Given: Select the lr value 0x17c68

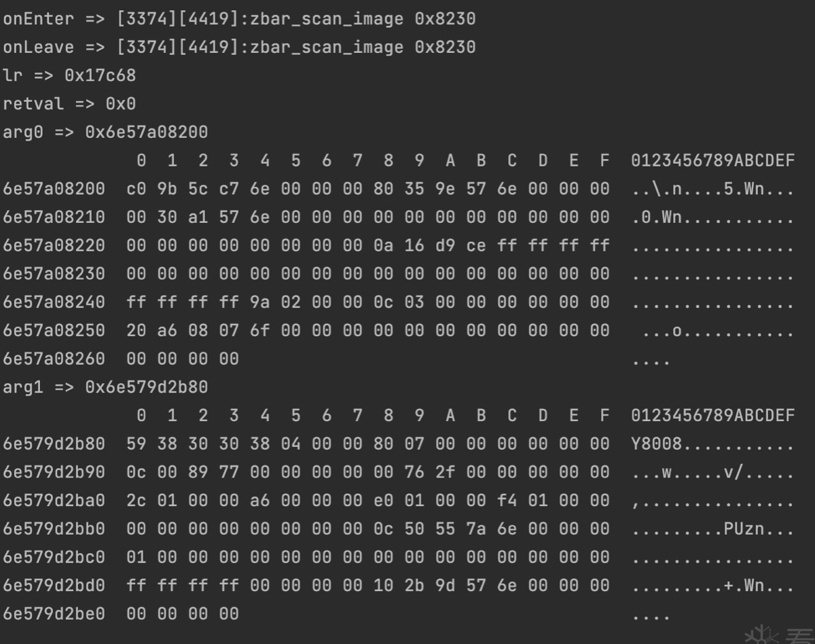Looking at the screenshot, I should pyautogui.click(x=100, y=75).
